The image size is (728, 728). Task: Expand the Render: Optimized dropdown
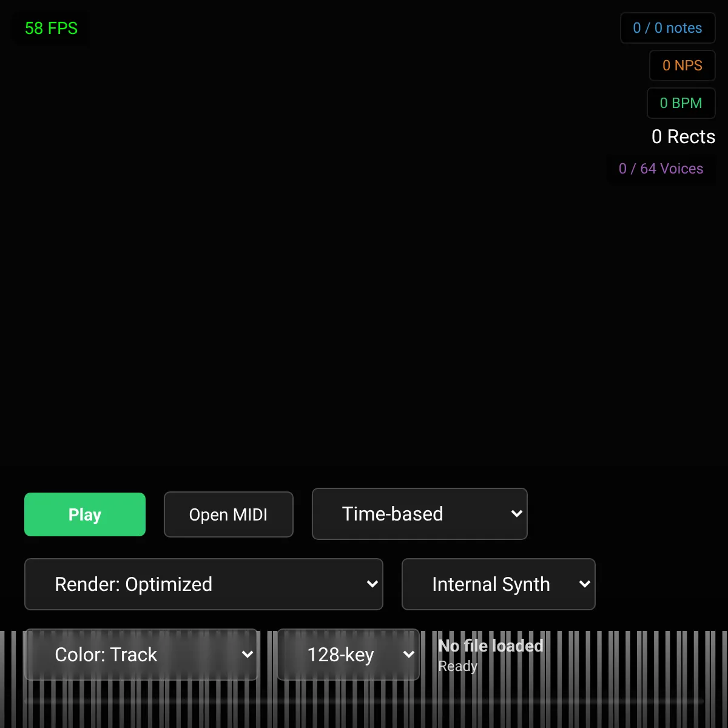click(203, 584)
